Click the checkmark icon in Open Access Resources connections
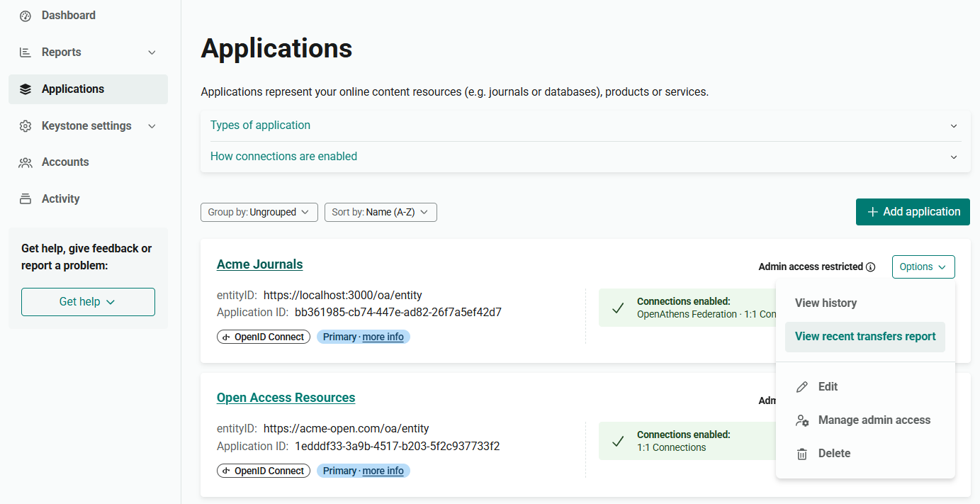 [618, 441]
